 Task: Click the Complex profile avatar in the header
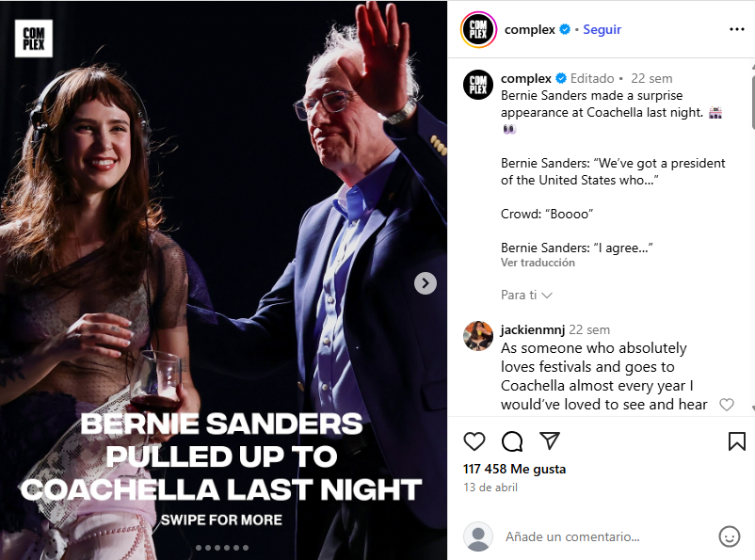[x=478, y=29]
